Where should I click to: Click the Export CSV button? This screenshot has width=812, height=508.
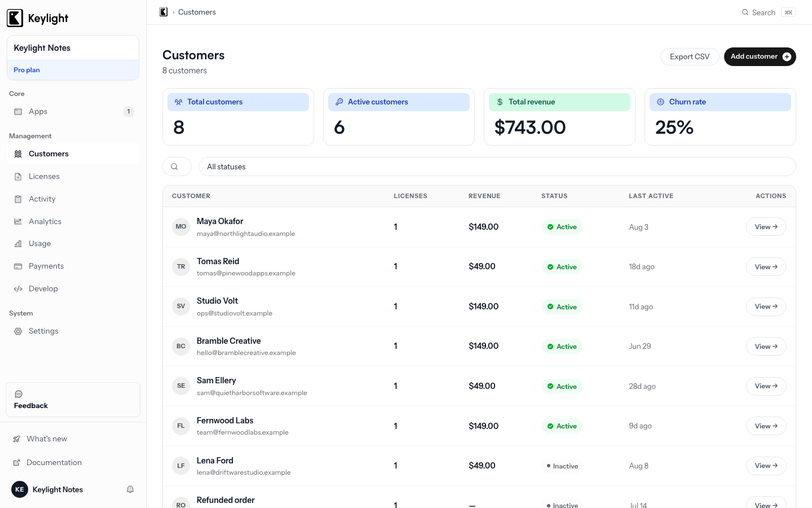pos(690,56)
